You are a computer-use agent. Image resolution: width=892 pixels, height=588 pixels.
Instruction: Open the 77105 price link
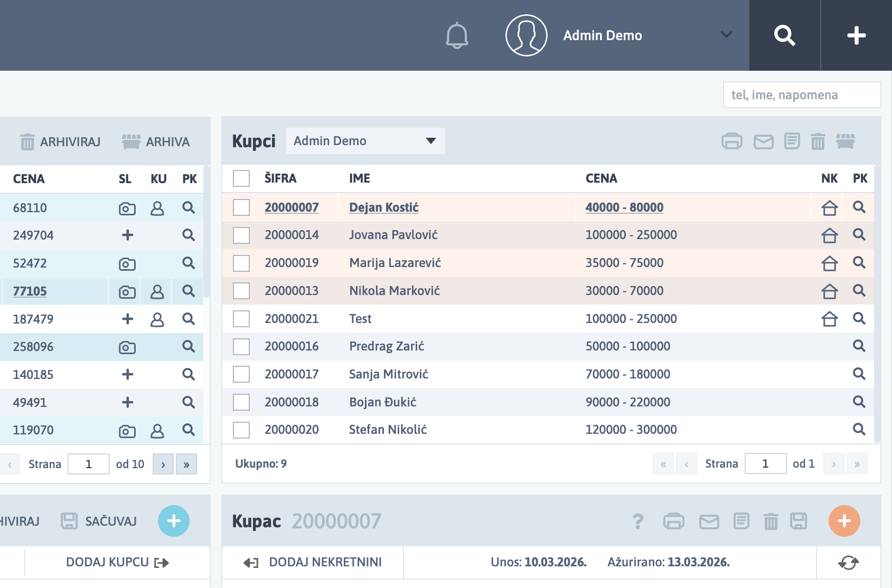pos(30,291)
